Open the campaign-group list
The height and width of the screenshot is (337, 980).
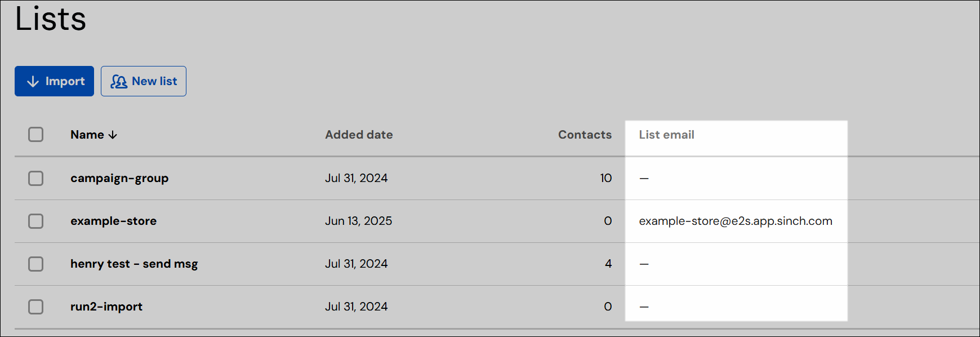point(119,179)
